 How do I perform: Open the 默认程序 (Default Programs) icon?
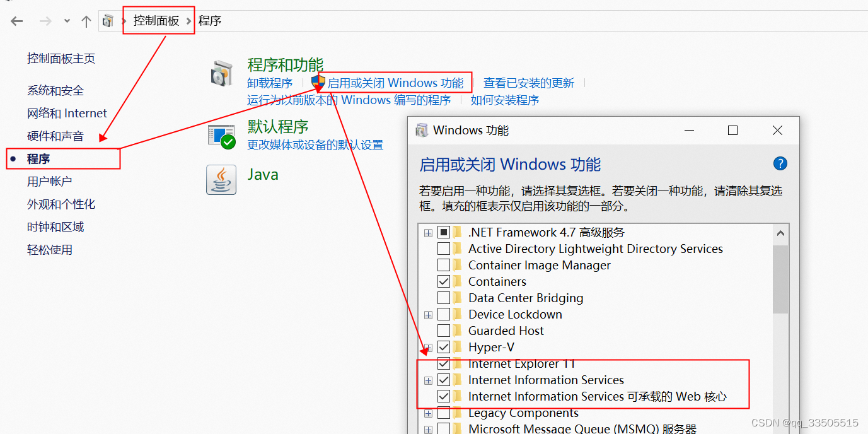[x=221, y=134]
